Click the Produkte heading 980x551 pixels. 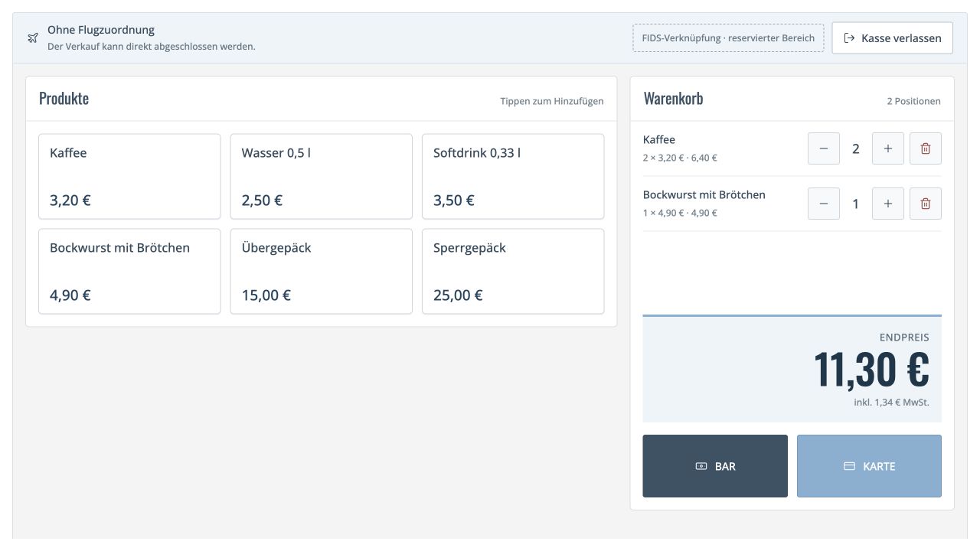[64, 99]
